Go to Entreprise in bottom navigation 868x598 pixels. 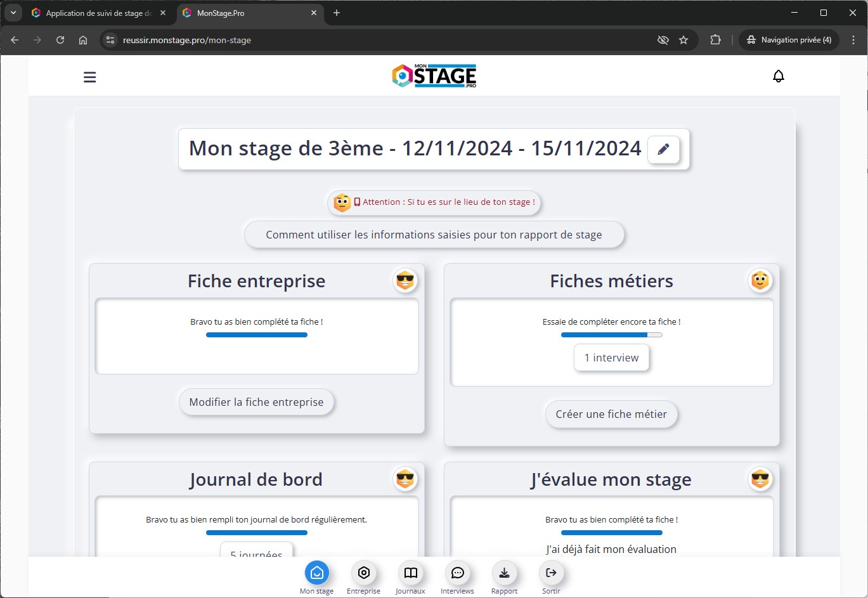[364, 573]
